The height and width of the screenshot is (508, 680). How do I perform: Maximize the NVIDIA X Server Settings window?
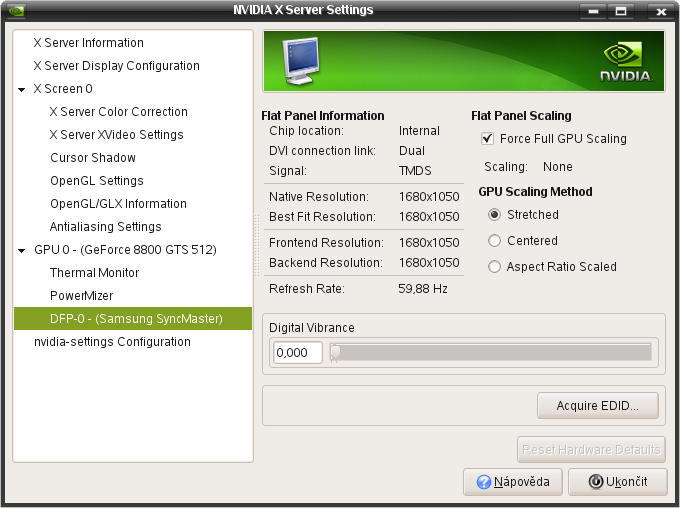(621, 11)
